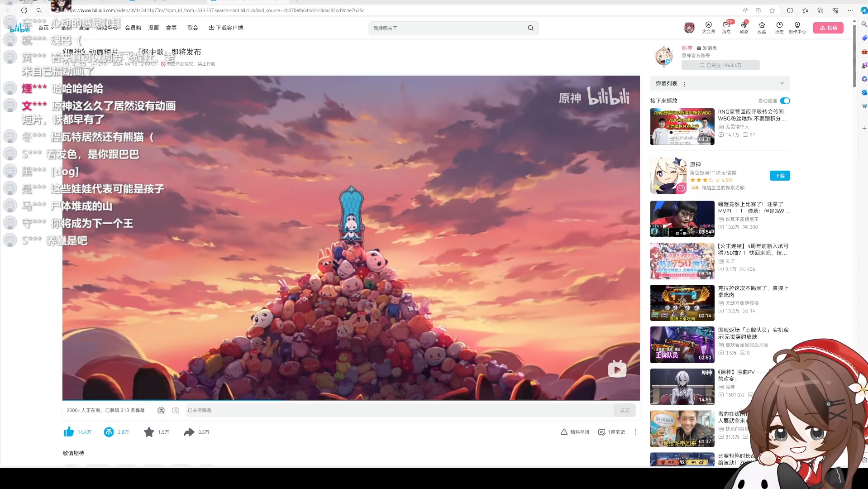Image resolution: width=868 pixels, height=489 pixels.
Task: Open 王牌队员 skin demo video thumbnail
Action: point(682,345)
